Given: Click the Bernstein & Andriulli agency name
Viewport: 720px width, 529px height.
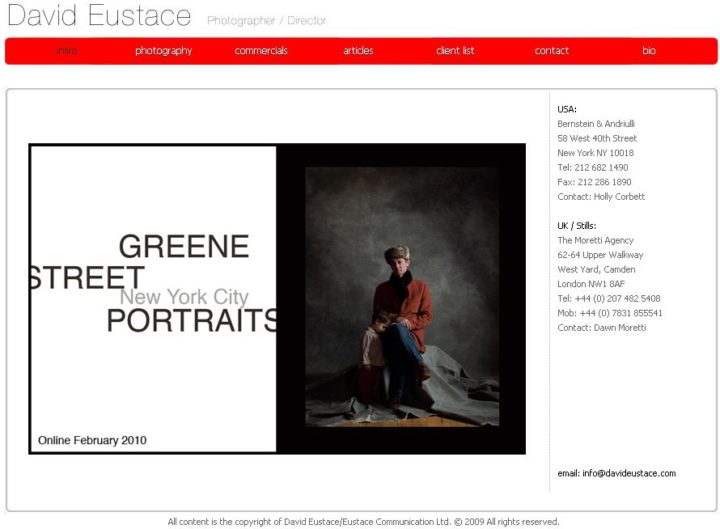Looking at the screenshot, I should [x=596, y=124].
